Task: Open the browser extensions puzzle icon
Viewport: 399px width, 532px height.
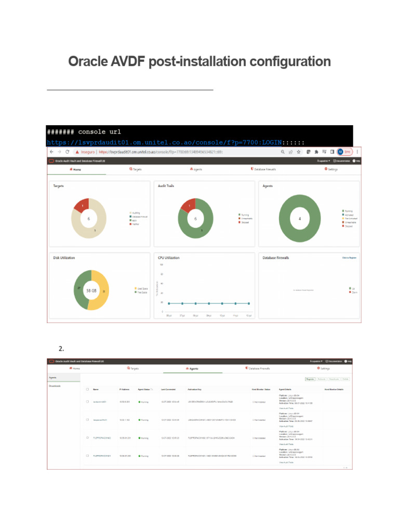Action: (x=316, y=152)
